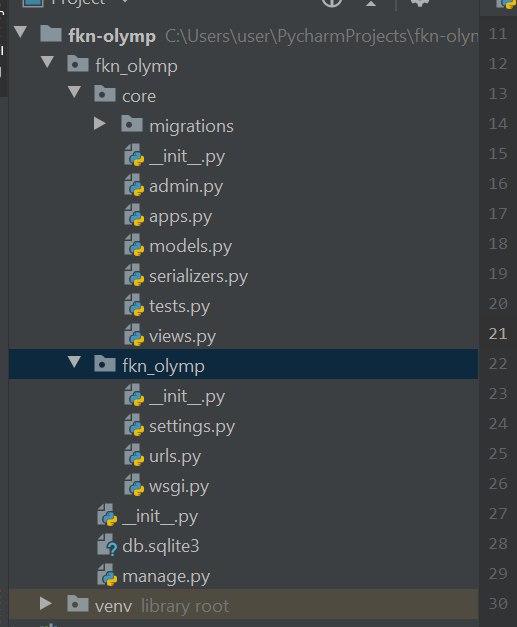Click the Python icon beside settings.py
The image size is (517, 627).
134,425
